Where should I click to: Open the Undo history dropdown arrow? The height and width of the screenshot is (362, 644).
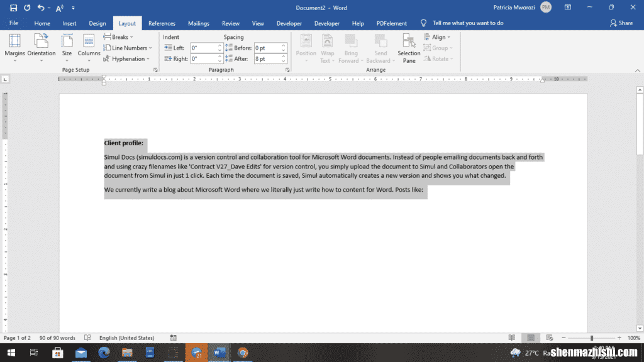pos(49,8)
